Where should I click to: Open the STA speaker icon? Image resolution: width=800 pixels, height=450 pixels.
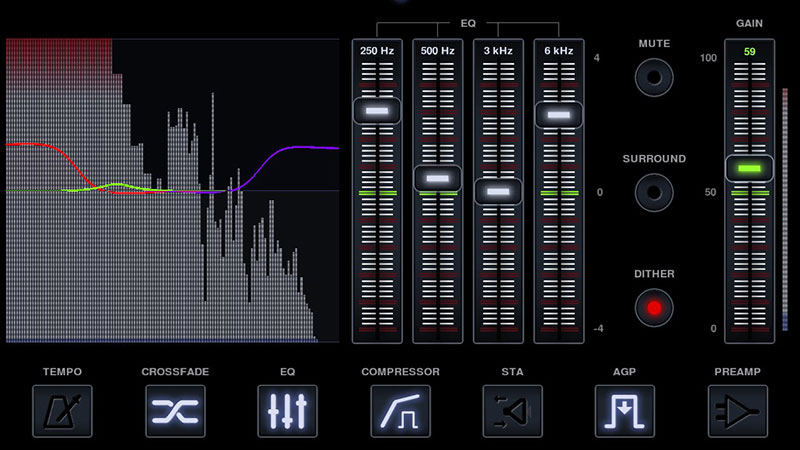point(512,411)
